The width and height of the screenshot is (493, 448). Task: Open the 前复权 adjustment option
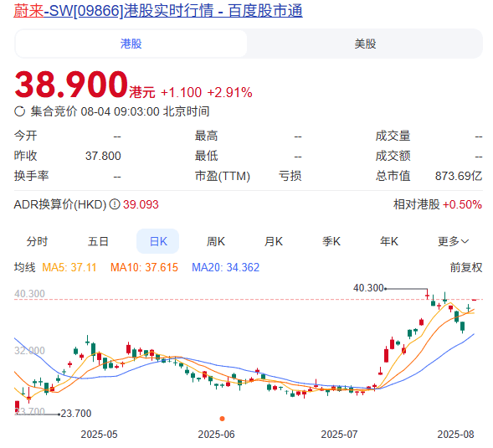pos(466,267)
